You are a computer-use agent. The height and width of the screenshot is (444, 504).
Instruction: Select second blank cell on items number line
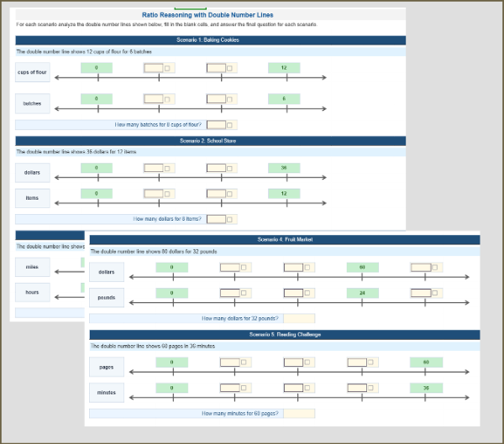tap(216, 194)
